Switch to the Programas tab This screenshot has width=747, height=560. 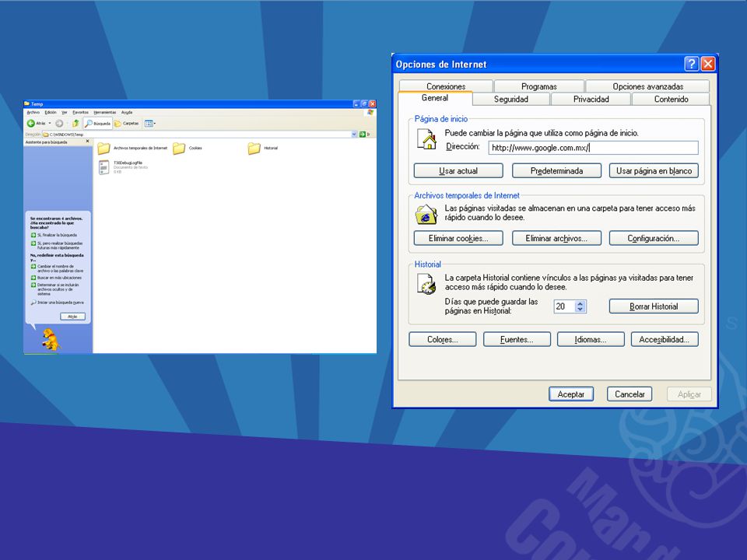click(x=538, y=86)
